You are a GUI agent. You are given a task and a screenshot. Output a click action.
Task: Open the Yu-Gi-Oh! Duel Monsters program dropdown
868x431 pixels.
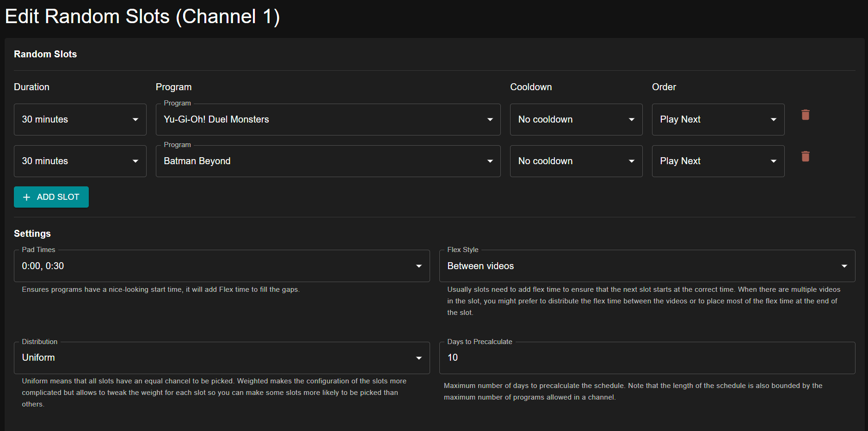point(328,119)
